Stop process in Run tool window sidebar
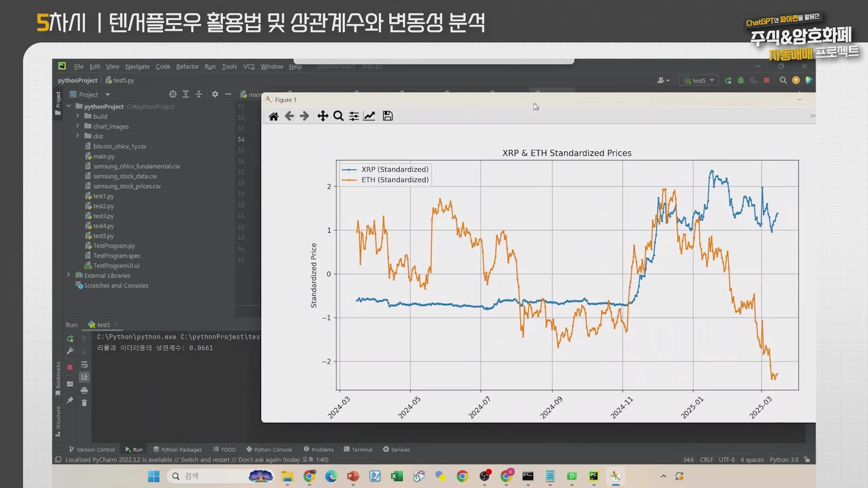 point(70,367)
